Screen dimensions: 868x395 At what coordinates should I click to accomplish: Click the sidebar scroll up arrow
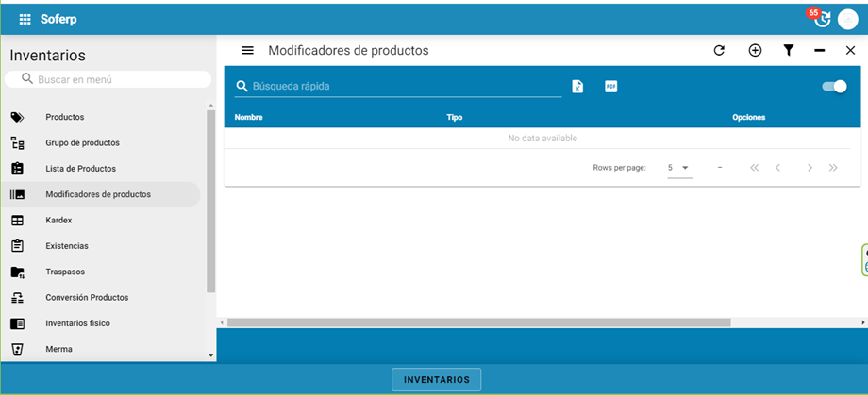[210, 105]
